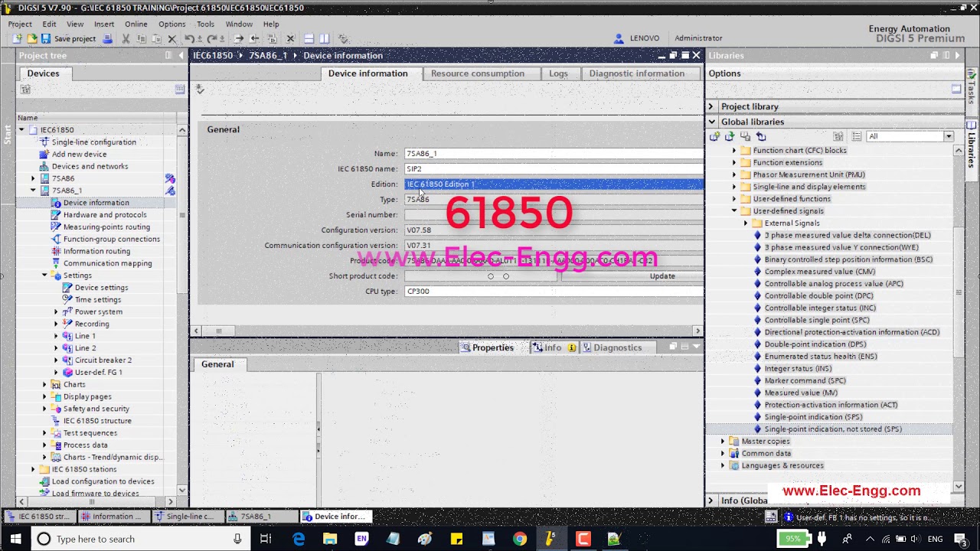The height and width of the screenshot is (551, 980).
Task: Click the Cut scissors icon
Action: (x=126, y=38)
